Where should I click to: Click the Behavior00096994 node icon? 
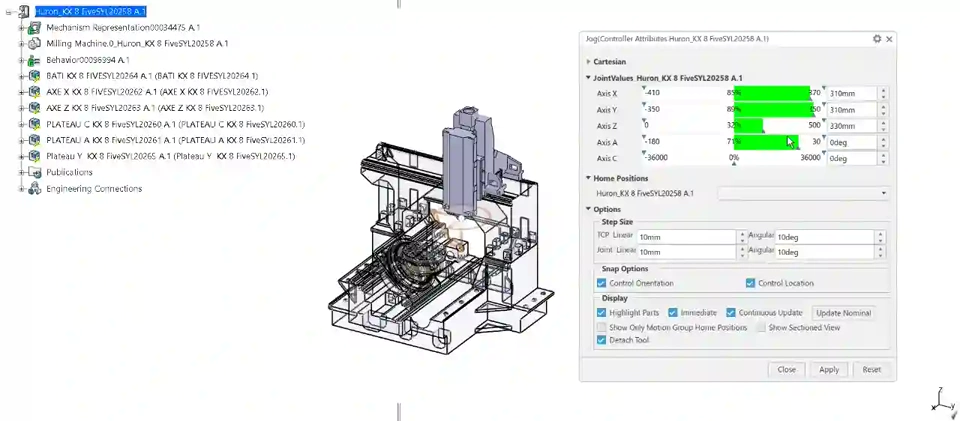click(x=35, y=60)
